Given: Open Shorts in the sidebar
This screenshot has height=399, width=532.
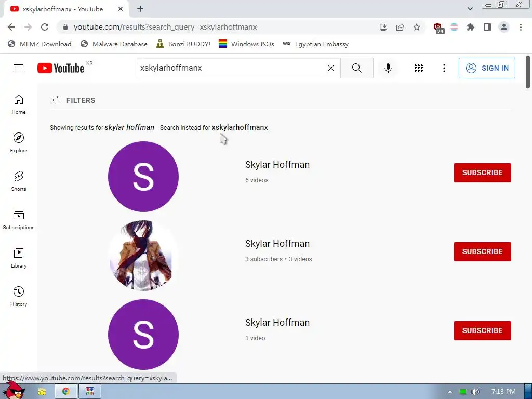Looking at the screenshot, I should point(19,181).
